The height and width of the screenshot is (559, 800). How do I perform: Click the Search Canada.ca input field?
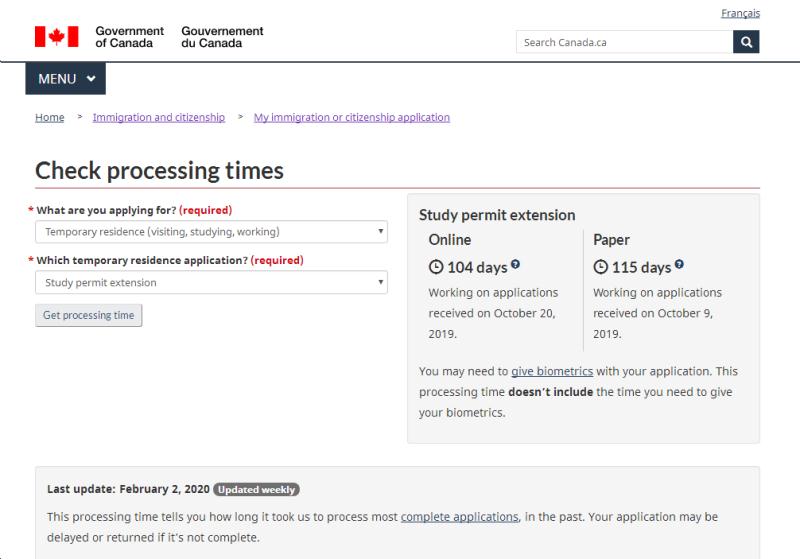pos(624,42)
